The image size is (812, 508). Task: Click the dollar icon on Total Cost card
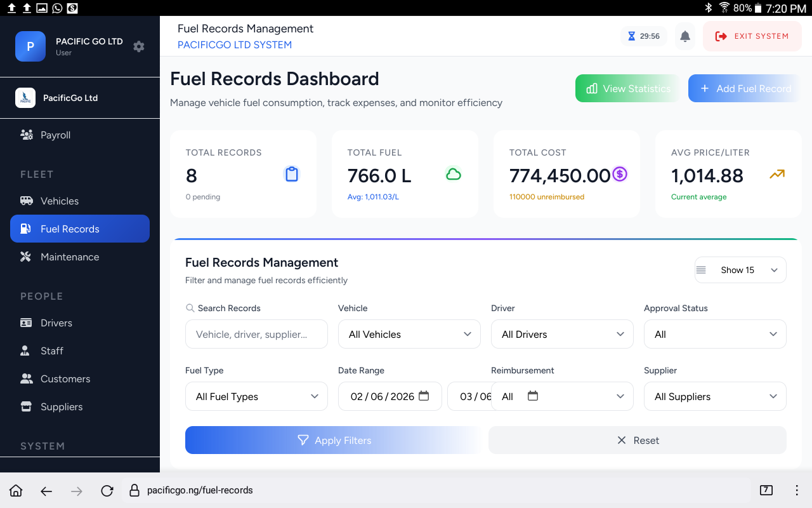click(x=620, y=173)
